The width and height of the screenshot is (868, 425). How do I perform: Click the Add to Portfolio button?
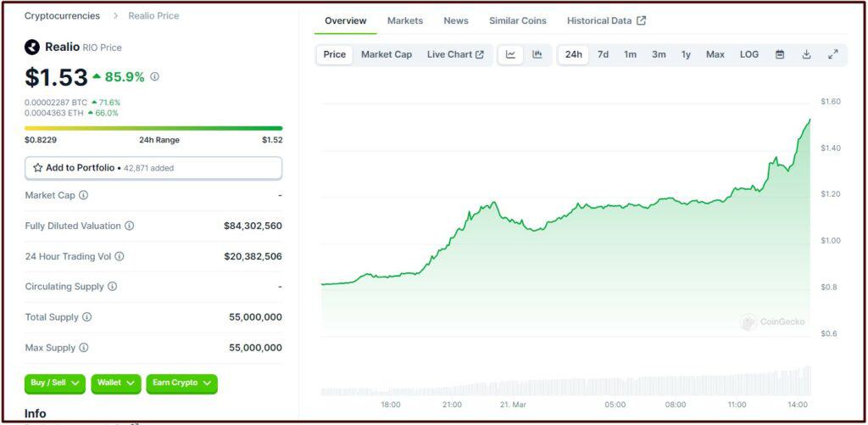pos(153,168)
